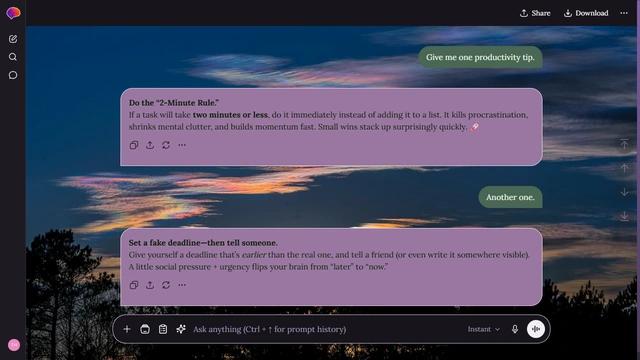The image size is (640, 360).
Task: Click the sparkle tools icon in prompt bar
Action: point(181,329)
